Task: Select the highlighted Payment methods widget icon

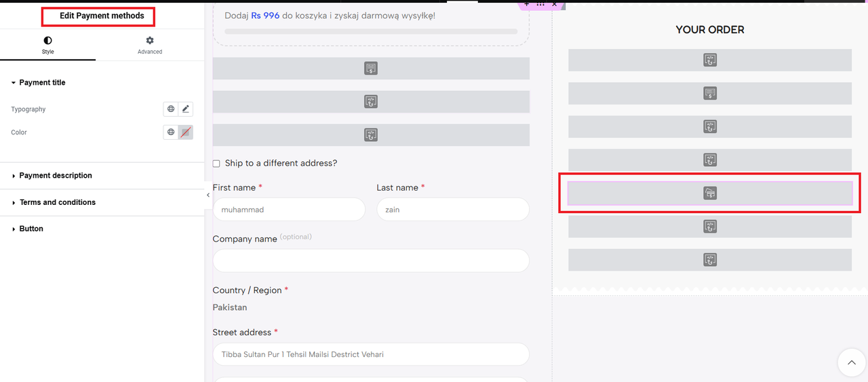Action: tap(710, 193)
